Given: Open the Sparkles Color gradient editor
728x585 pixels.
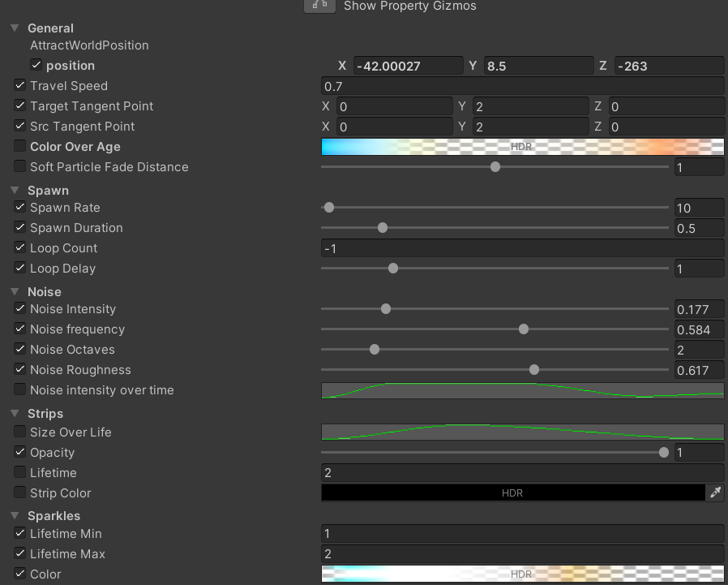Looking at the screenshot, I should [x=522, y=574].
